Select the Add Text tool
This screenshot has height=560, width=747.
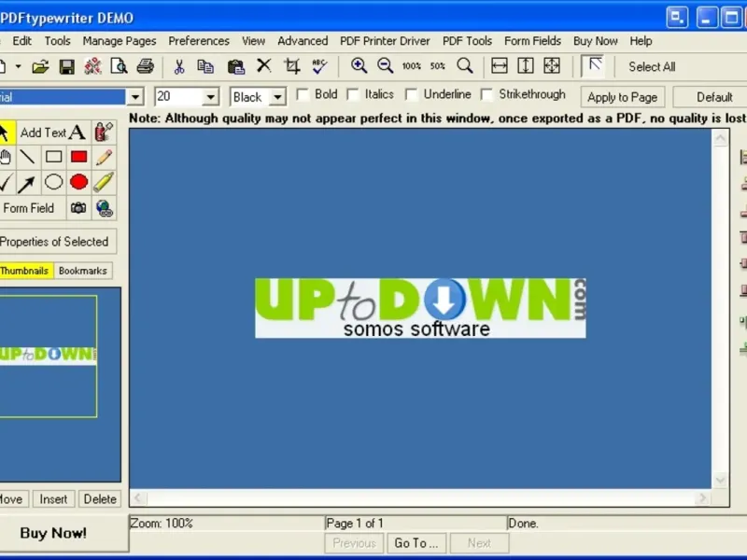(x=52, y=133)
